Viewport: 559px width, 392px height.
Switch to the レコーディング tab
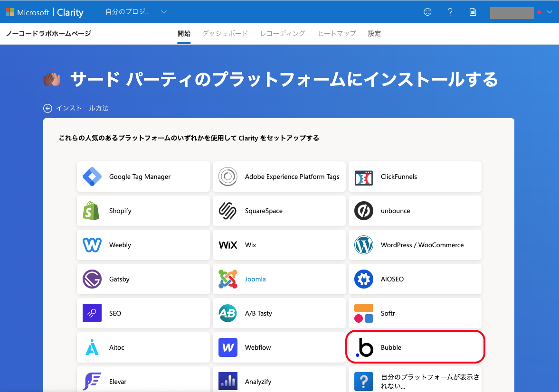coord(283,34)
